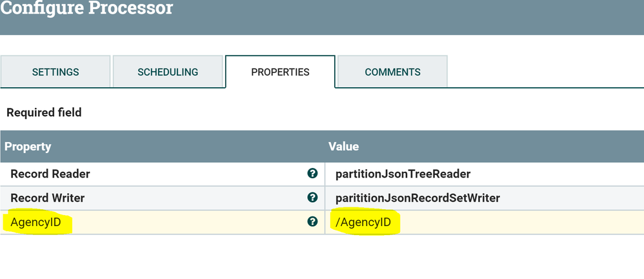Click empty tab strip right of Comments
Screen dimensions: 644x279
(x=542, y=72)
